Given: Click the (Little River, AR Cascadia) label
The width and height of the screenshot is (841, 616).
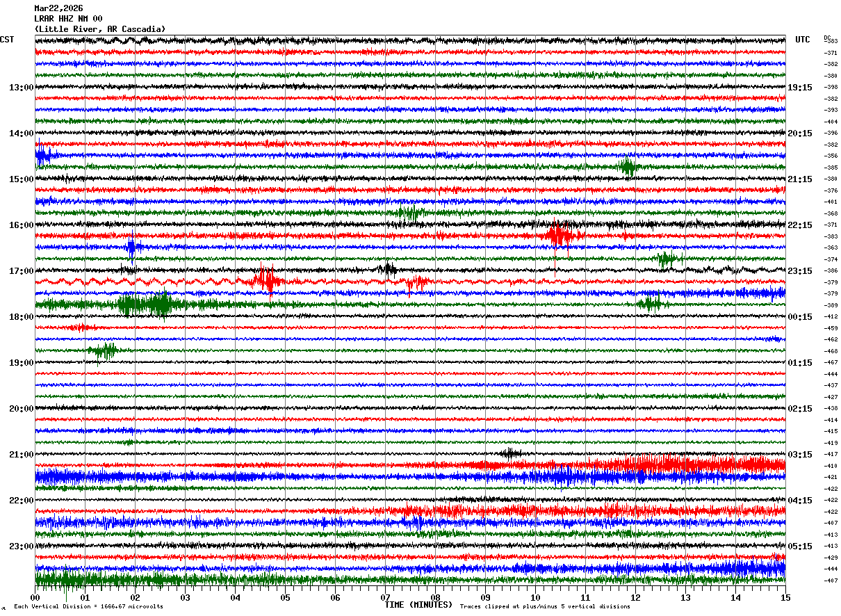Looking at the screenshot, I should [100, 29].
